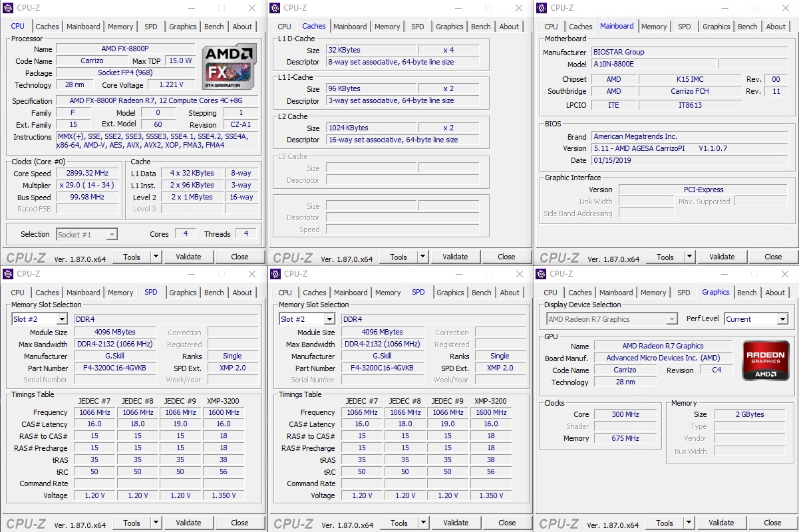The image size is (799, 532).
Task: Click Validate in the Graphics window
Action: pos(721,523)
